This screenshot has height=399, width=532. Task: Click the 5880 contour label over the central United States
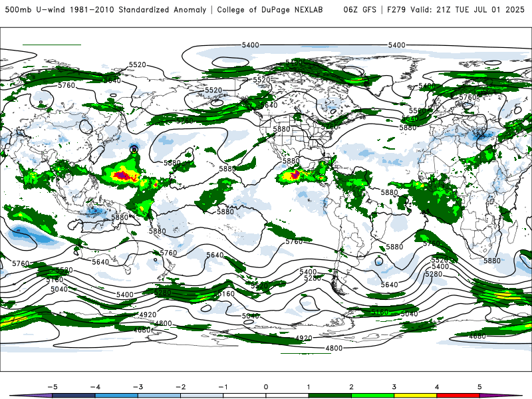281,129
